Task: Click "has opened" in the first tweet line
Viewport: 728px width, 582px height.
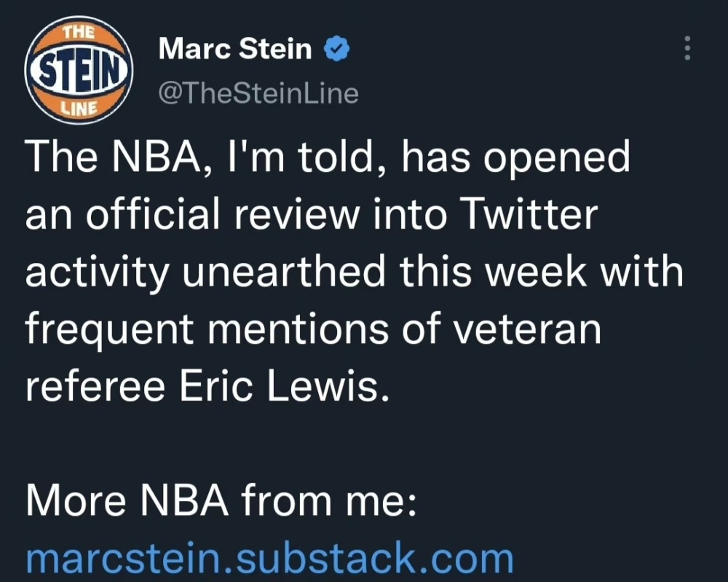Action: pos(515,157)
